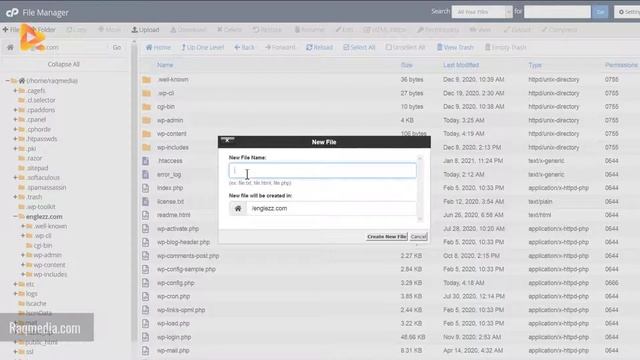This screenshot has width=640, height=360.
Task: Click Unselect All
Action: tap(405, 47)
